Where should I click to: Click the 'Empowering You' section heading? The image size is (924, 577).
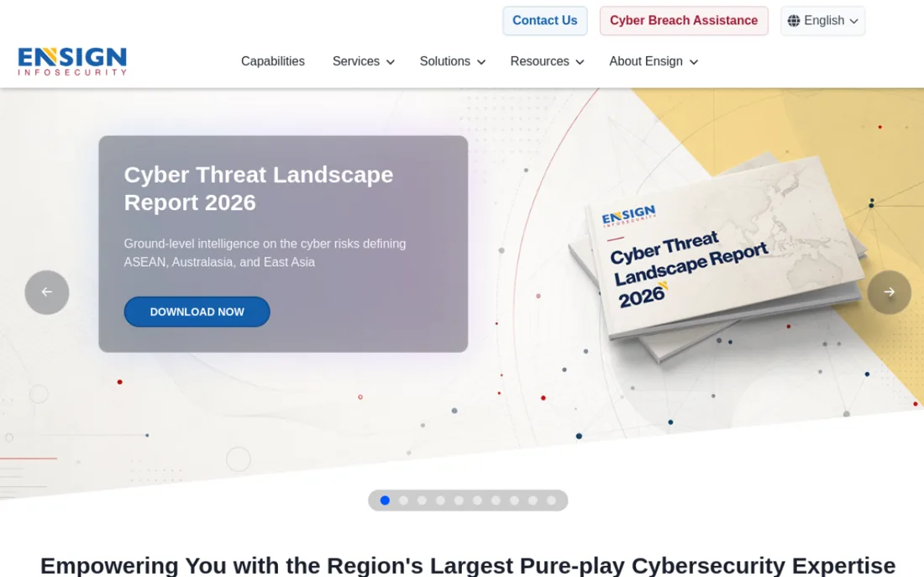click(x=468, y=565)
